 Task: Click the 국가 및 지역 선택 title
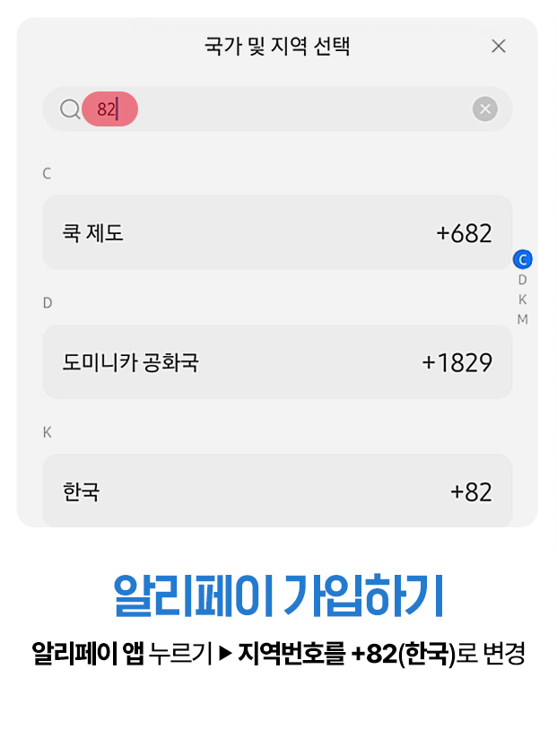(277, 47)
